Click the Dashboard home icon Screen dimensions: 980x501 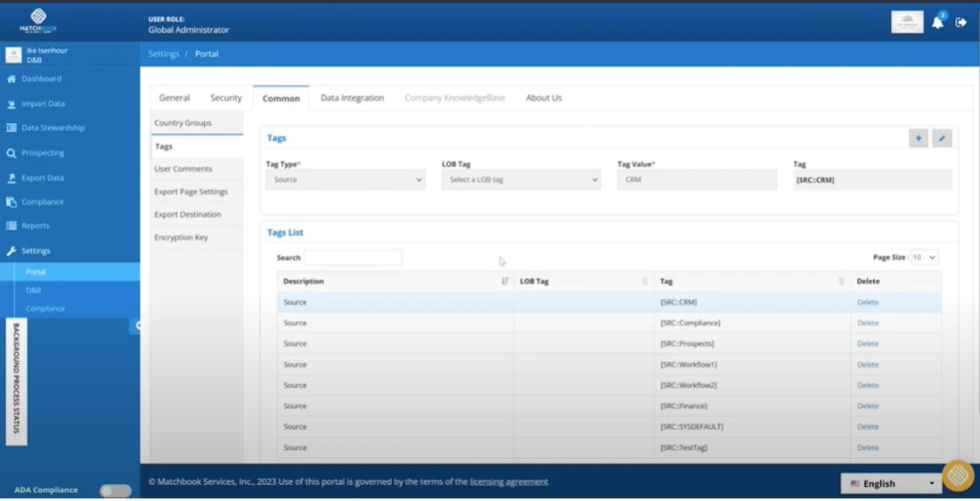click(12, 78)
